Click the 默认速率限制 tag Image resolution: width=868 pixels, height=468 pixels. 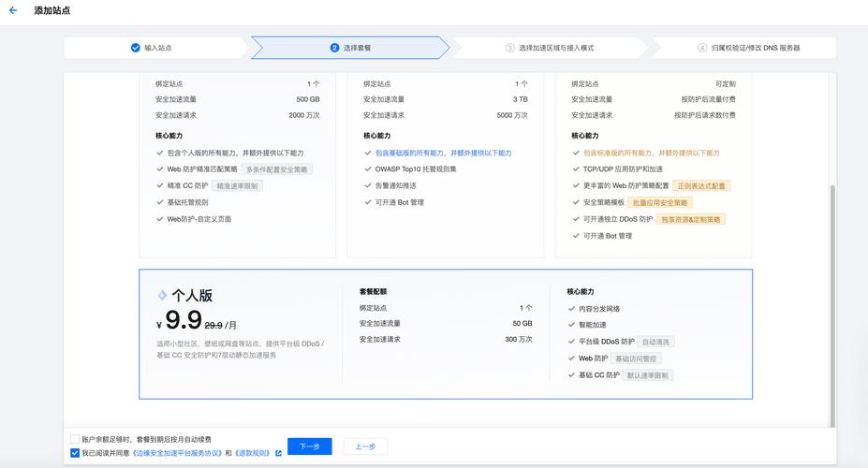tap(648, 375)
